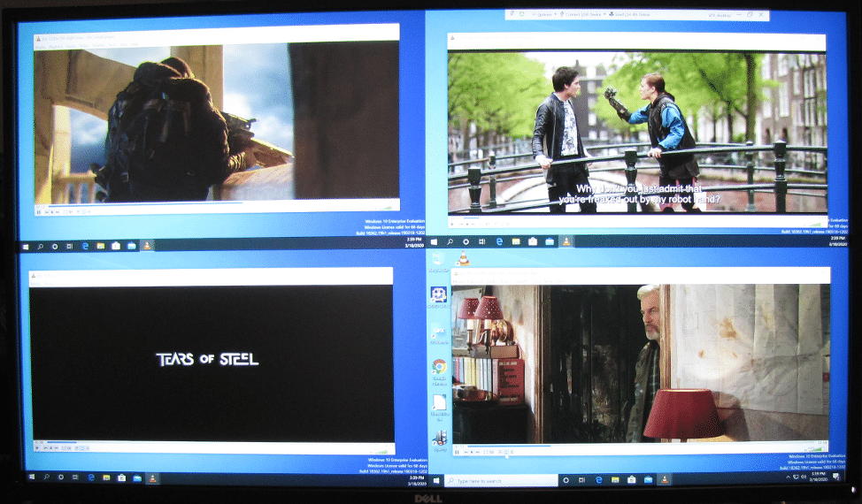Show hidden tray icons in bottom-right desktop

pos(789,477)
